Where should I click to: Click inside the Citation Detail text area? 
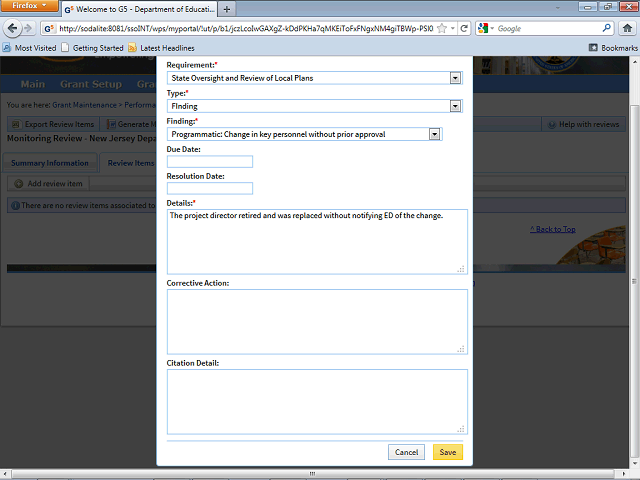pos(317,402)
